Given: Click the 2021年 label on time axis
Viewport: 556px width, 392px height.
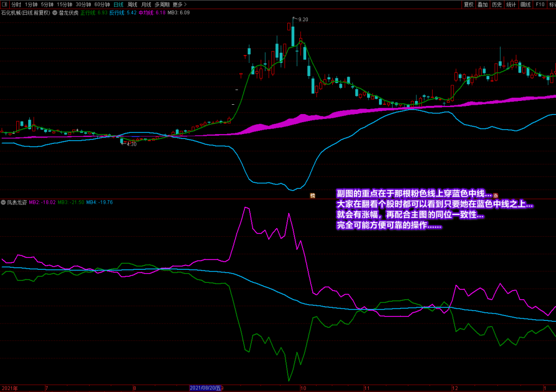Looking at the screenshot, I should (x=10, y=388).
